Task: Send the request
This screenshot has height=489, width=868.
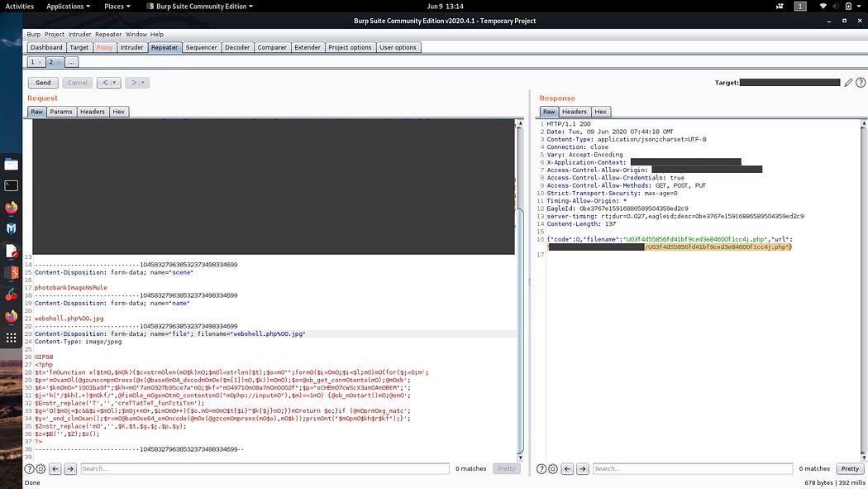Action: point(43,83)
